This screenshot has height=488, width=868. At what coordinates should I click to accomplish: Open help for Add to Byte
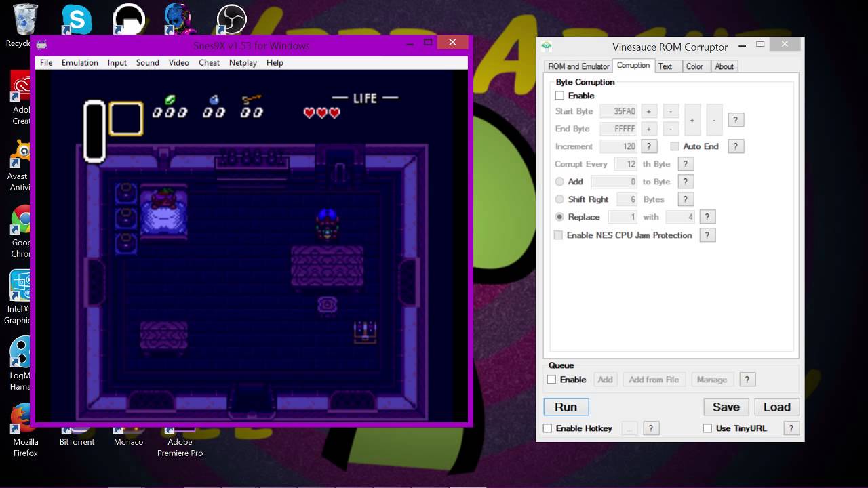tap(686, 182)
